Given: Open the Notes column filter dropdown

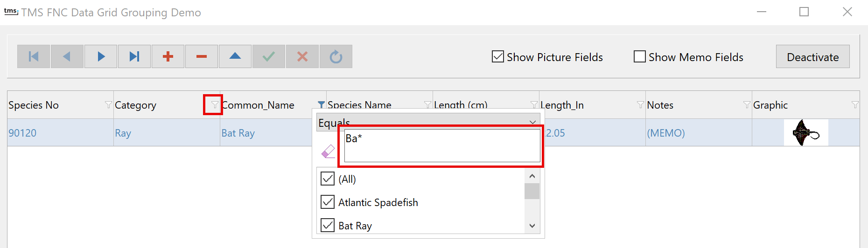Looking at the screenshot, I should (747, 104).
